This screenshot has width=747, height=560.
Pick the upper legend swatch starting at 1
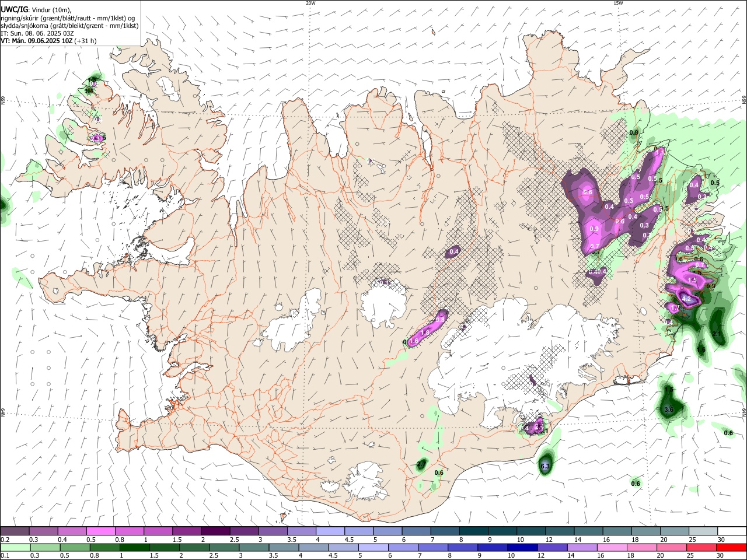(x=158, y=531)
